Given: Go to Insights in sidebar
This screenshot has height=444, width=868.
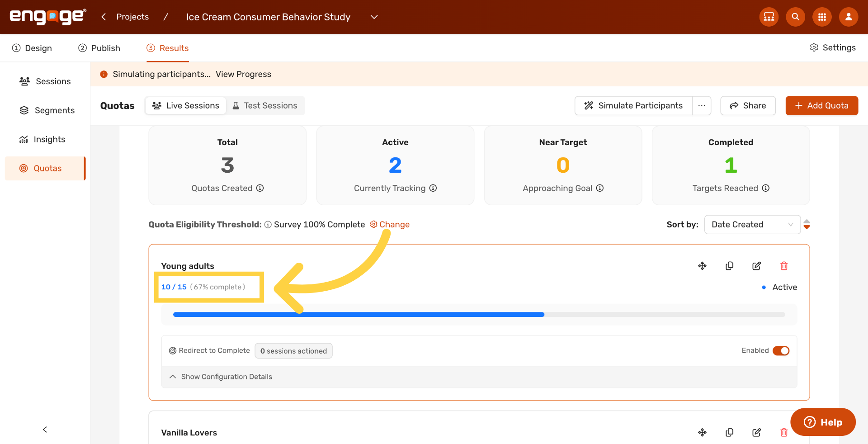Looking at the screenshot, I should point(45,139).
